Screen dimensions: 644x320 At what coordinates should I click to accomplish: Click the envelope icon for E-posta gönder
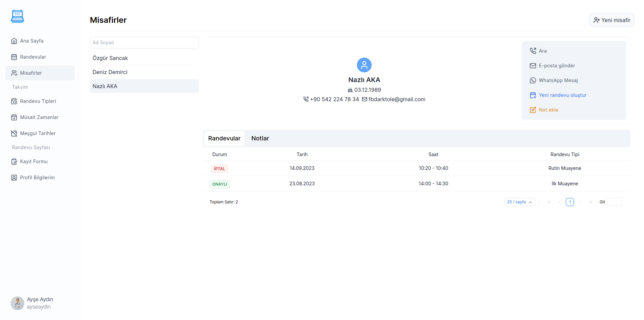click(533, 66)
